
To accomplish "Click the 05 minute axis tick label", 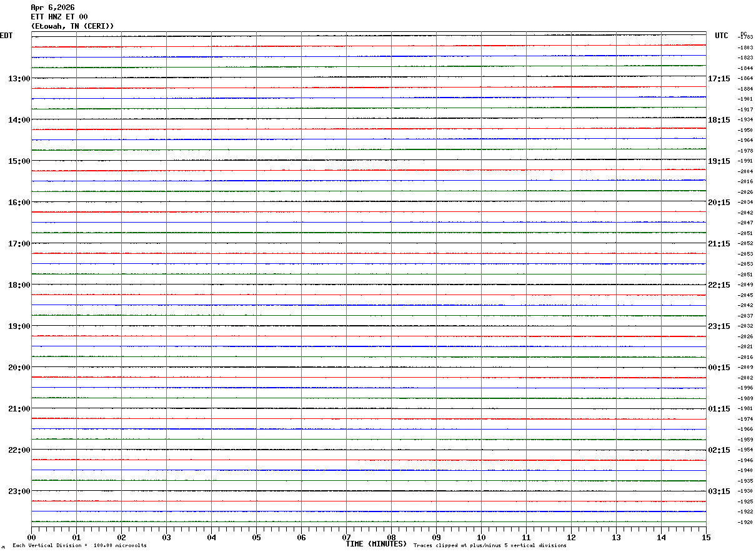I will (256, 537).
